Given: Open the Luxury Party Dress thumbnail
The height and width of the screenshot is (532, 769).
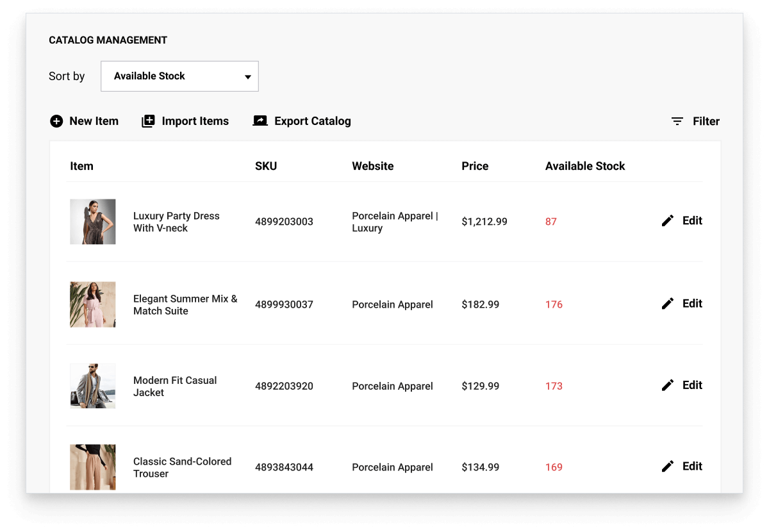Looking at the screenshot, I should pyautogui.click(x=93, y=222).
